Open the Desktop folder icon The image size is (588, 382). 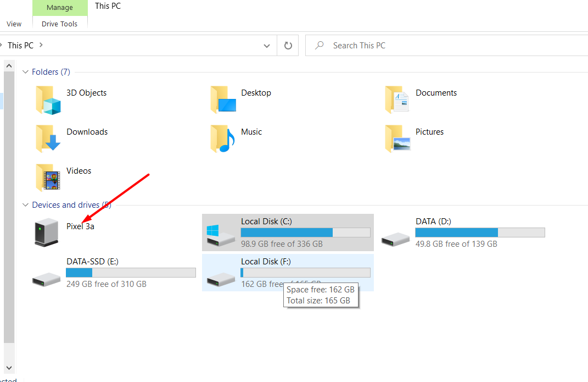pyautogui.click(x=222, y=99)
